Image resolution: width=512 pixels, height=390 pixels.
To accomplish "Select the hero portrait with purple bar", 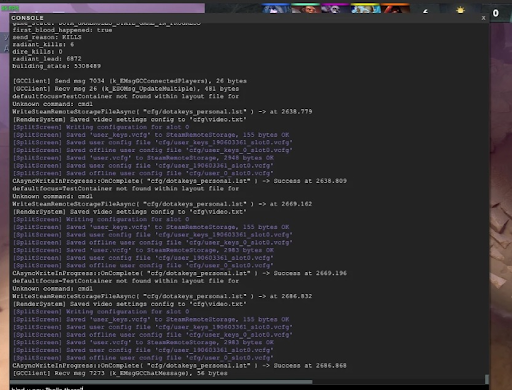I will (x=335, y=8).
